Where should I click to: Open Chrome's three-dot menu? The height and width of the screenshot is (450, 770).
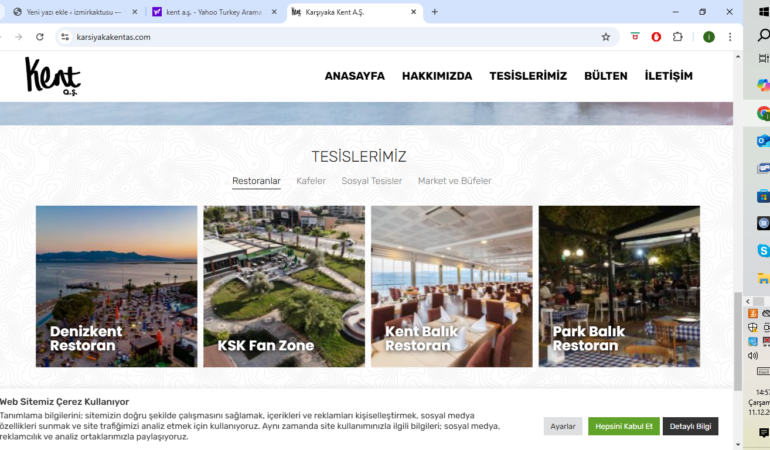tap(730, 37)
